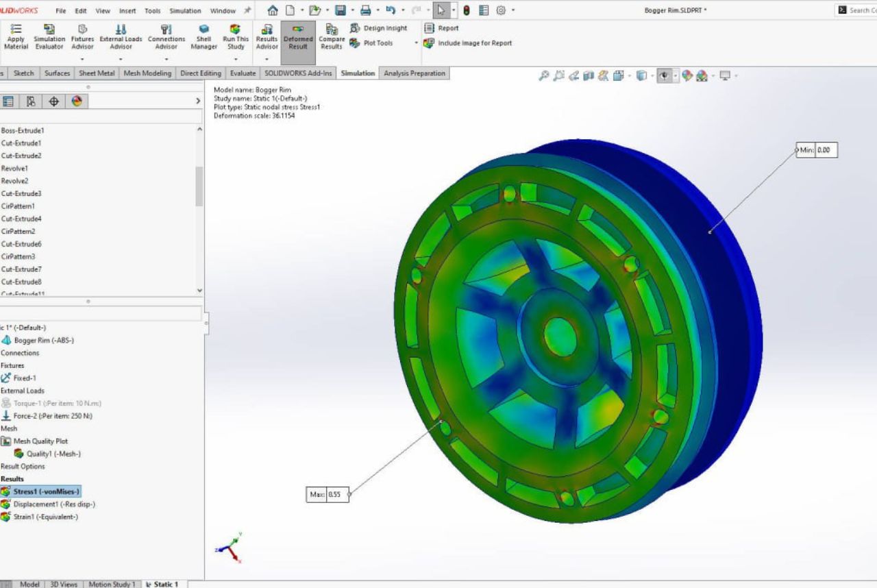Select the Section View icon

pos(589,76)
